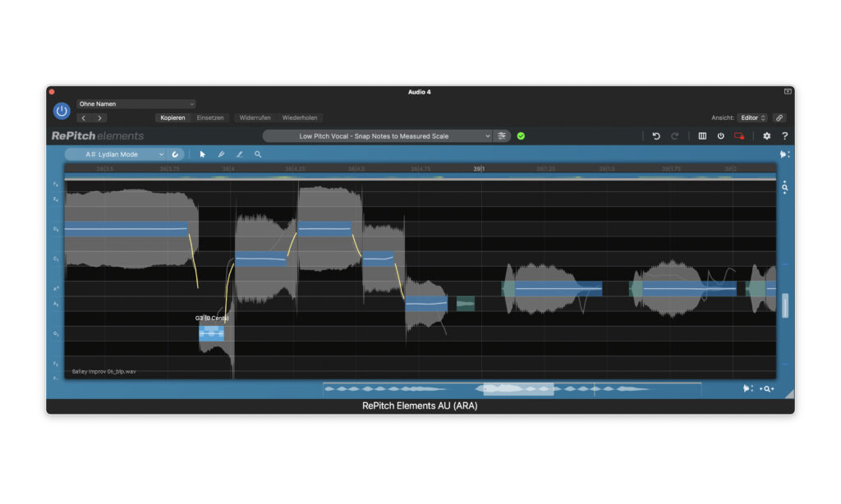Click the Kopieren button
The width and height of the screenshot is (841, 504).
click(172, 118)
